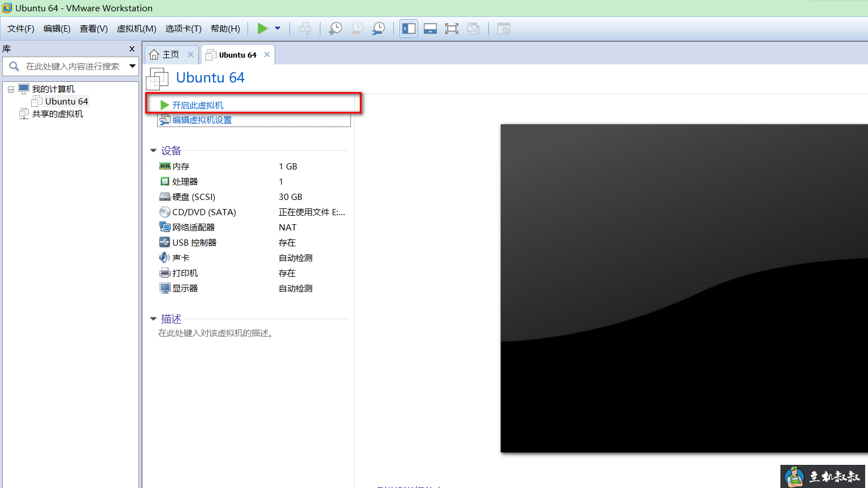Collapse the 我的计算机 tree node
This screenshot has height=488, width=868.
(x=11, y=89)
